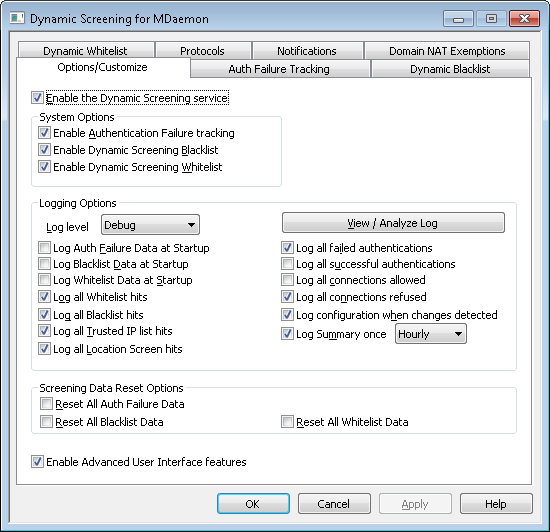Go to the Notifications tab

click(307, 50)
